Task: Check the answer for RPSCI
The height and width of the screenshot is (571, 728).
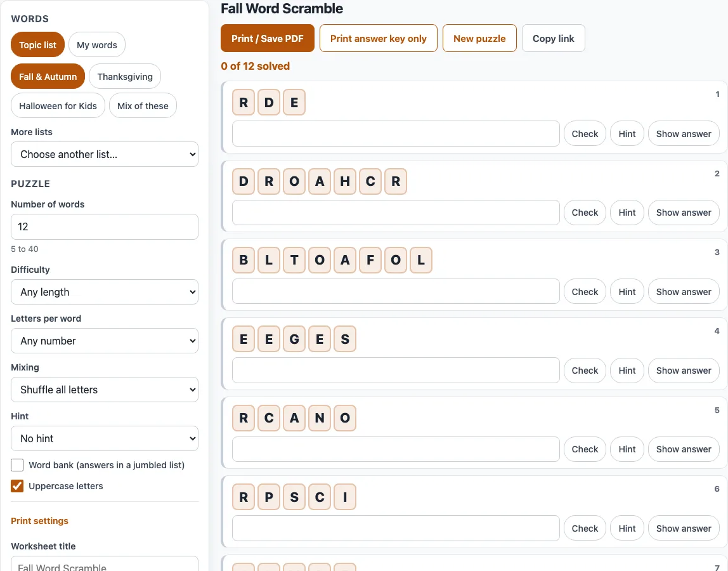Action: point(585,528)
